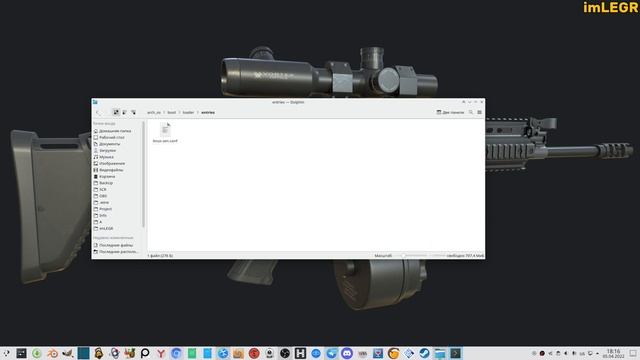Click entries breadcrumb segment
Viewport: 640px width, 360px height.
[208, 112]
